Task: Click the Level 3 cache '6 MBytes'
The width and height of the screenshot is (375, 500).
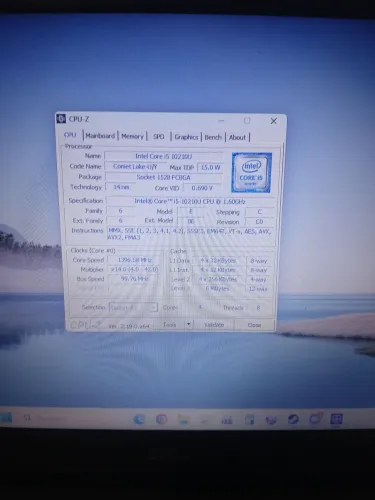Action: point(218,289)
